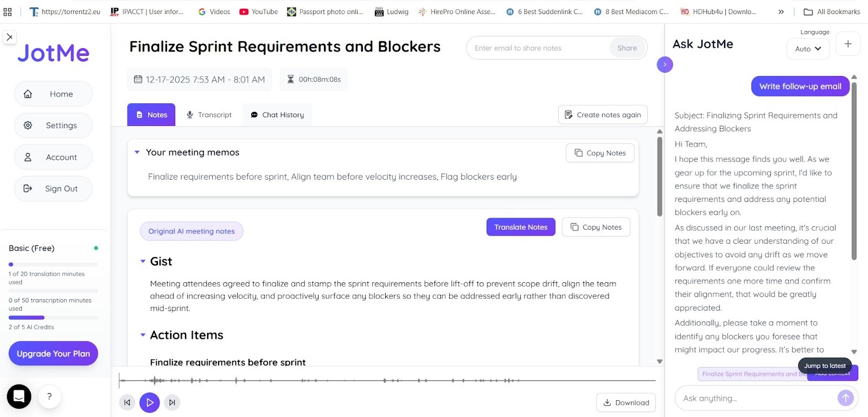This screenshot has height=417, width=868.
Task: Open Passport photo online bookmark
Action: (325, 11)
